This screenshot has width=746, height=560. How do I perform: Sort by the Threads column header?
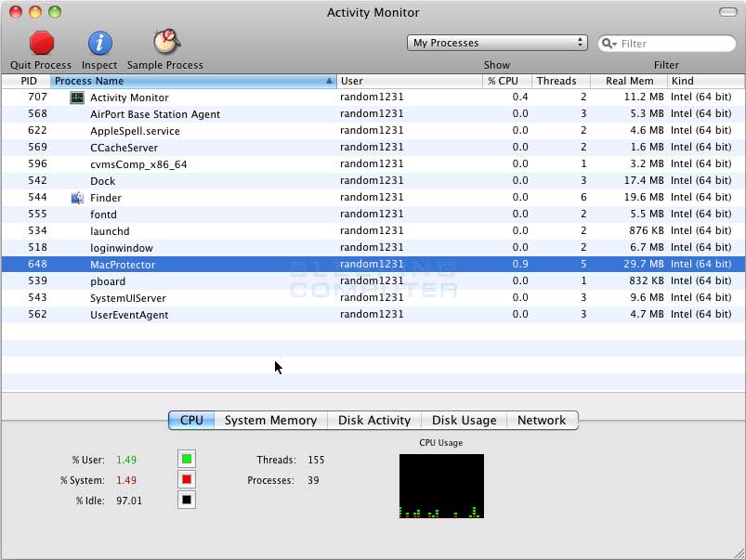pos(561,81)
